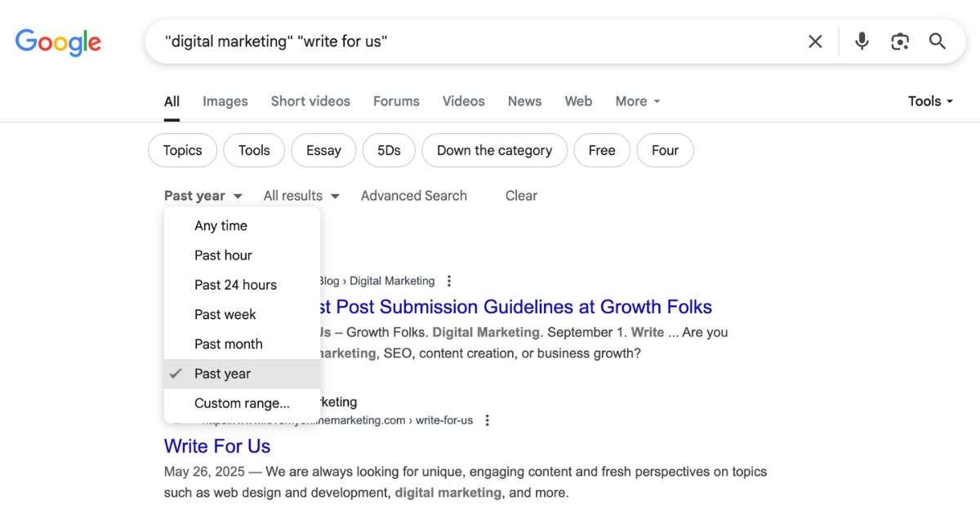Viewport: 980px width, 514px height.
Task: Start a voice search with the microphone icon
Action: pyautogui.click(x=862, y=41)
